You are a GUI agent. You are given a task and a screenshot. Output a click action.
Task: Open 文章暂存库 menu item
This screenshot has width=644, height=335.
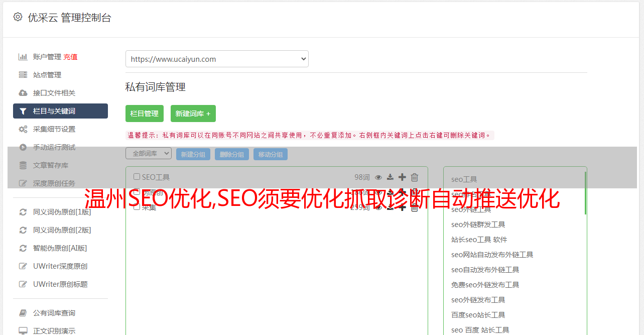51,165
